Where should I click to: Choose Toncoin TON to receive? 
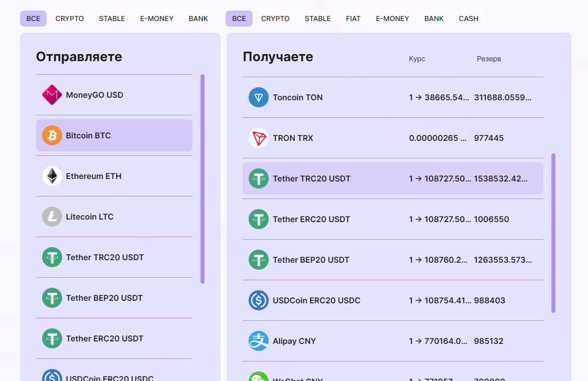393,97
